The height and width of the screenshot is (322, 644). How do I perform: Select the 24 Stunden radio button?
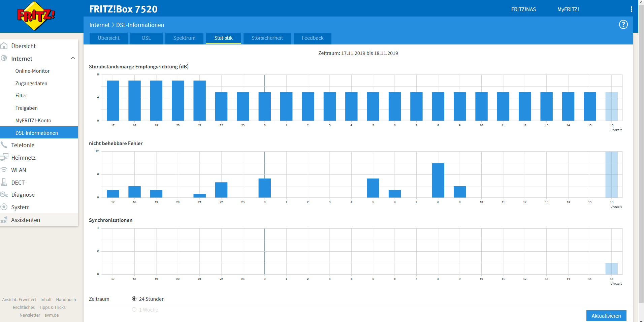point(134,299)
